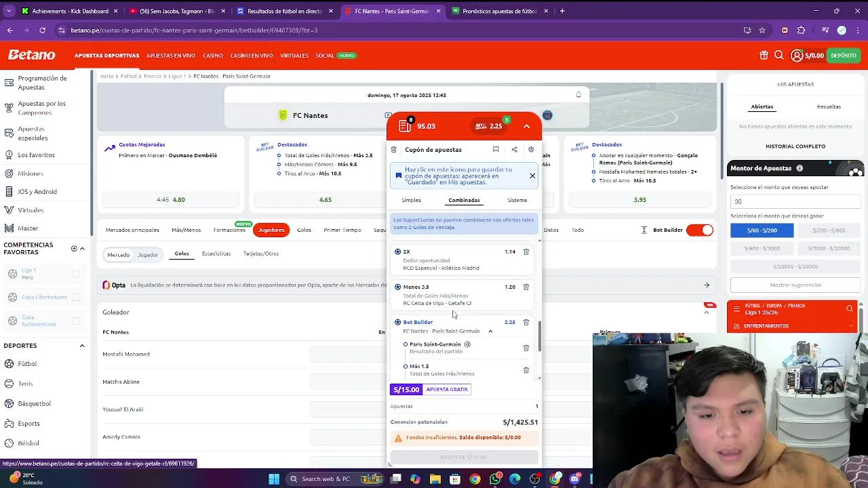Screen dimensions: 868x488
Task: Delete the Bet Builder 2.25 selection
Action: [x=526, y=323]
